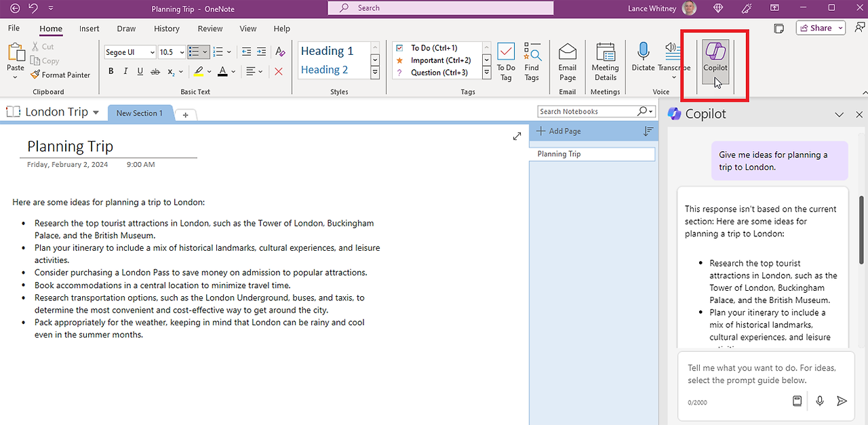Send the Copilot prompt
The height and width of the screenshot is (425, 868).
click(842, 401)
